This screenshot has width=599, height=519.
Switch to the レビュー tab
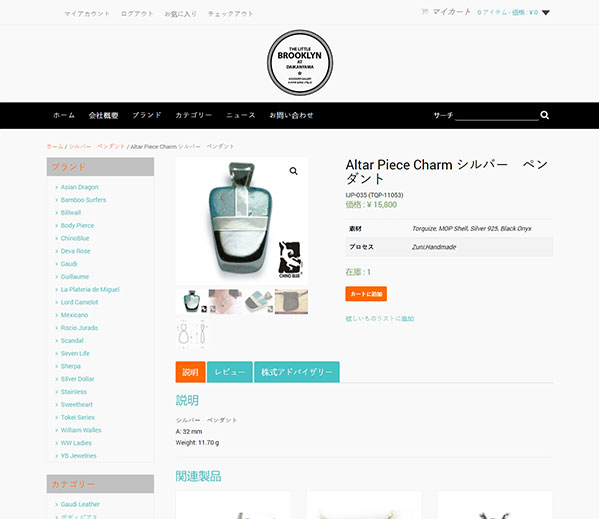coord(230,372)
